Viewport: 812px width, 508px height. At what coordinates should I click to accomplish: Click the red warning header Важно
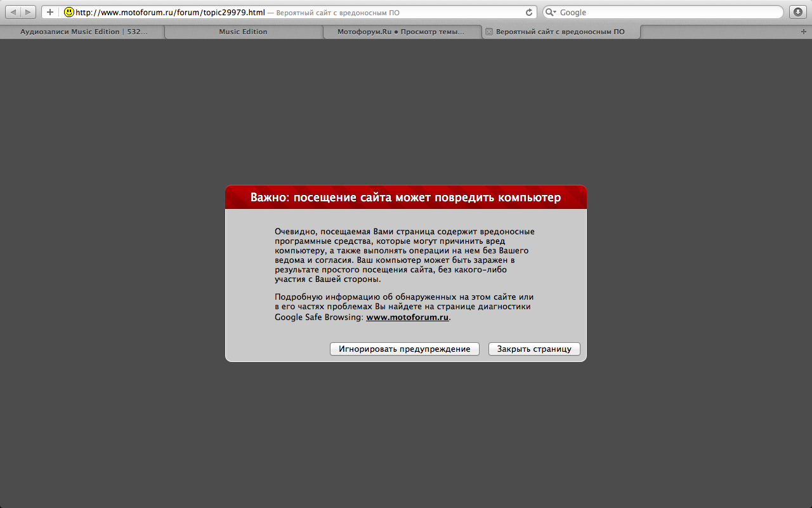406,197
